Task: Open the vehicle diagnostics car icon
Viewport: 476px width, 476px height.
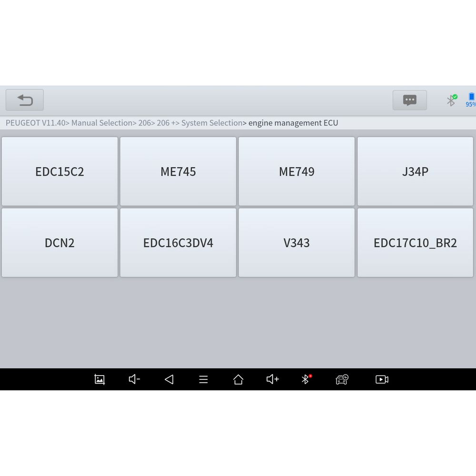Action: point(342,379)
